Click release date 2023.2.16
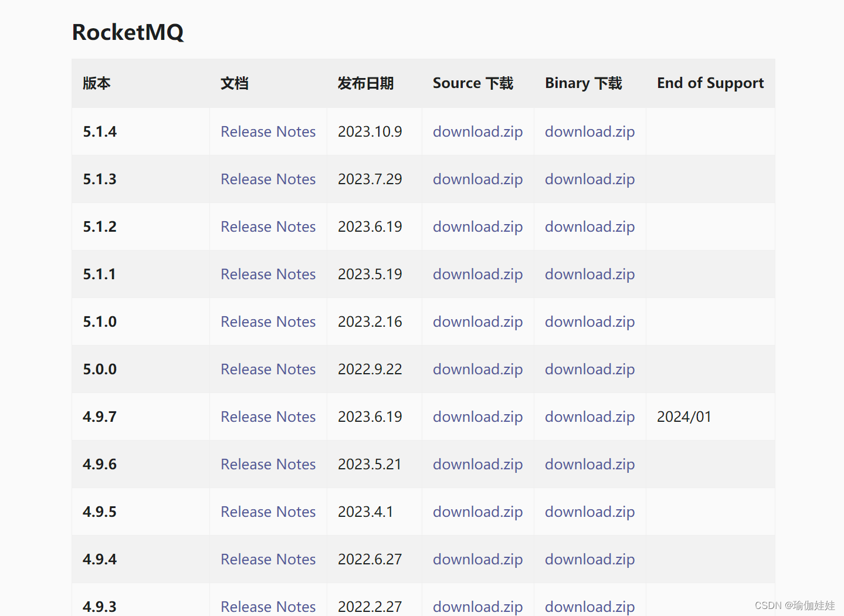Screen dimensions: 844x616 [370, 321]
